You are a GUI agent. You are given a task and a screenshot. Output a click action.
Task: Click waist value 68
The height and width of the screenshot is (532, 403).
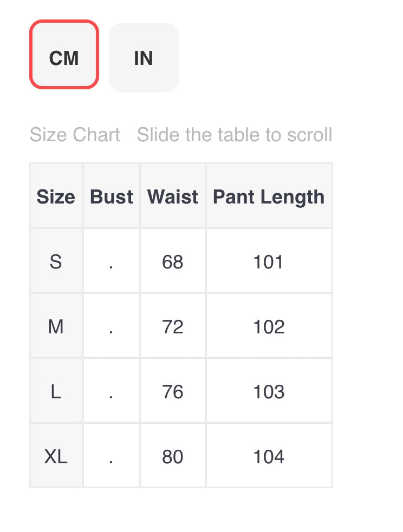pyautogui.click(x=173, y=262)
